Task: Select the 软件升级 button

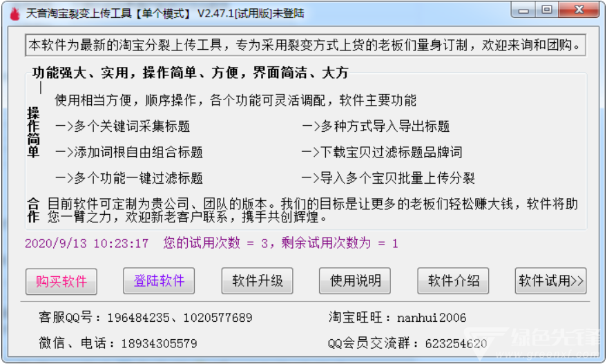Action: tap(257, 280)
